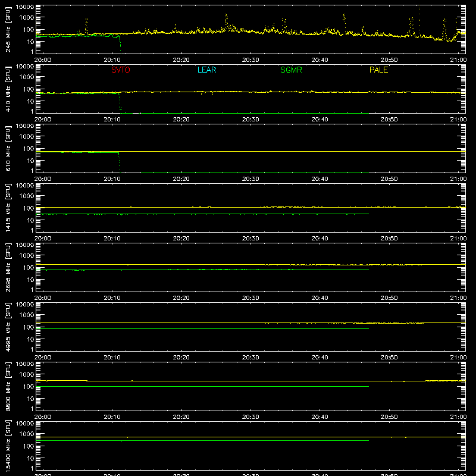Viewport: 476px width, 476px height.
Task: Click 20:00 tick label under 245 MHz panel
Action: pos(43,60)
